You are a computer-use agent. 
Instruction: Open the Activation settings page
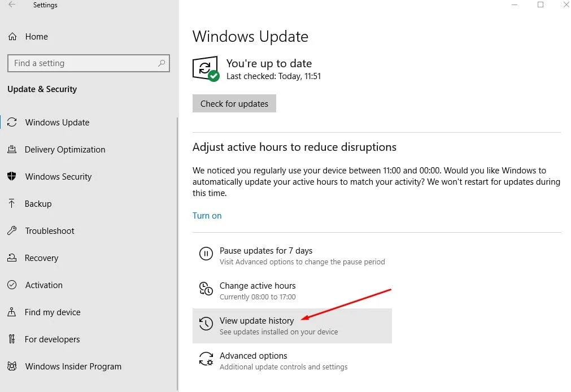tap(43, 285)
